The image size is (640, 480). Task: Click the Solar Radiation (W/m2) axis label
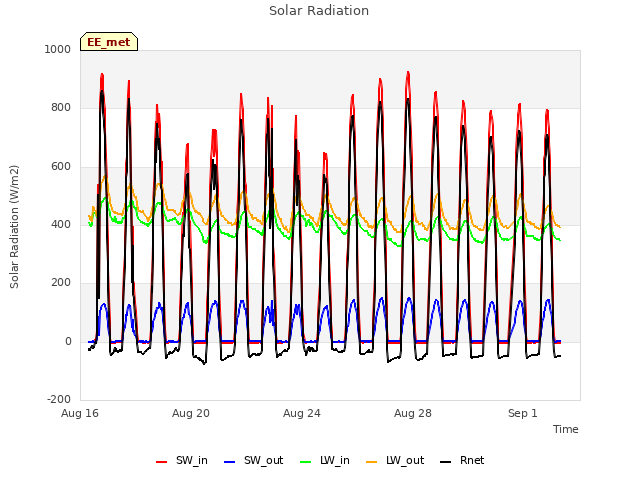pos(14,227)
